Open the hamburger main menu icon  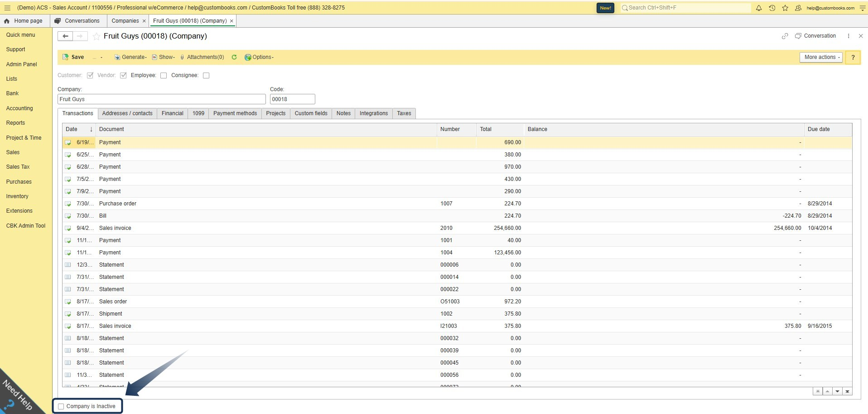click(x=7, y=8)
